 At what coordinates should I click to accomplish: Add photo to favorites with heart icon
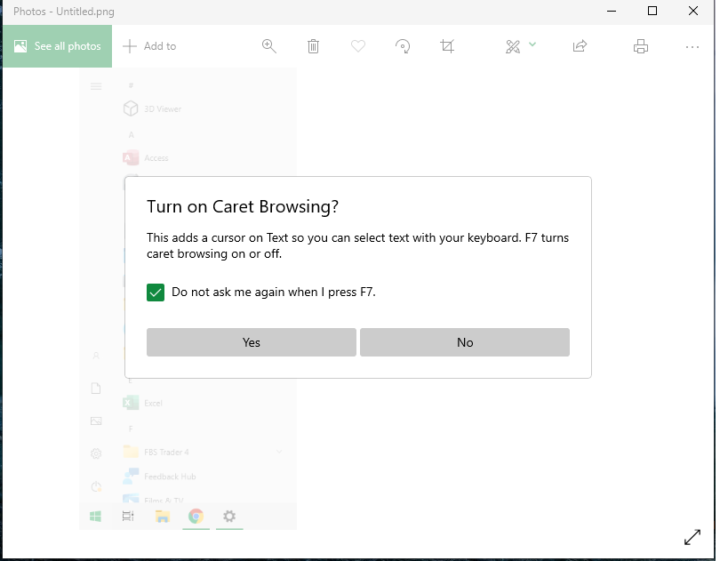pos(357,46)
